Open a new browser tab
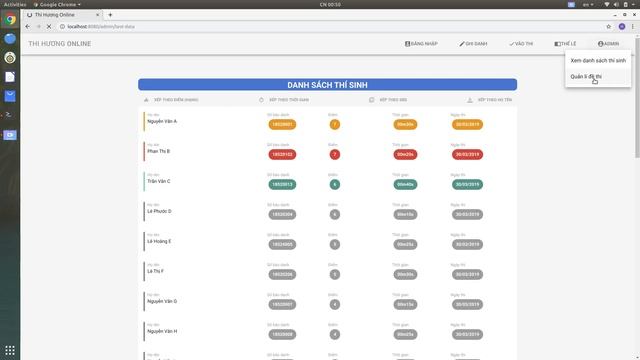The image size is (640, 360). click(x=110, y=15)
